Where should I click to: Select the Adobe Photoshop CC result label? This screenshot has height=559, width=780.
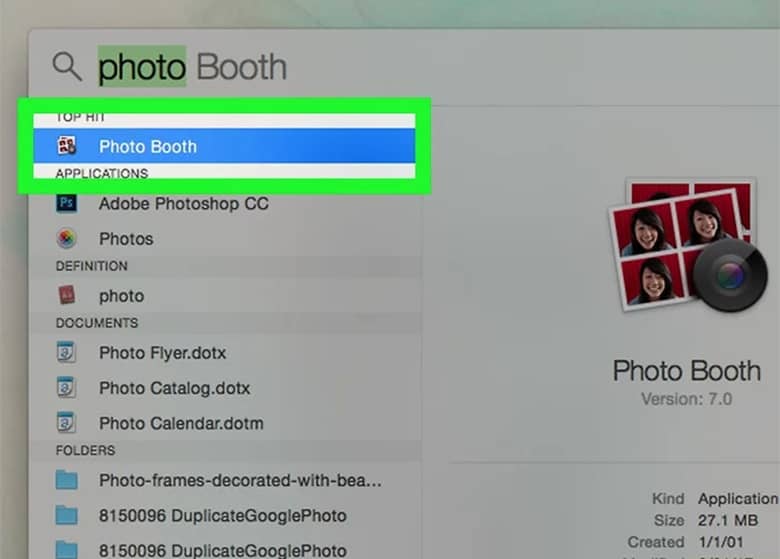click(x=183, y=203)
